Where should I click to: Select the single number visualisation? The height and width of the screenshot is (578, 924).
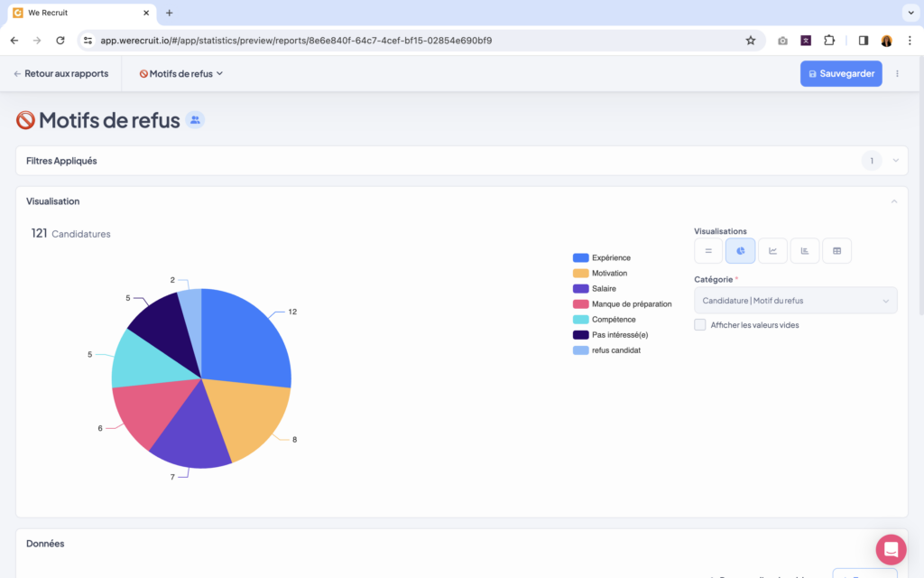click(708, 251)
